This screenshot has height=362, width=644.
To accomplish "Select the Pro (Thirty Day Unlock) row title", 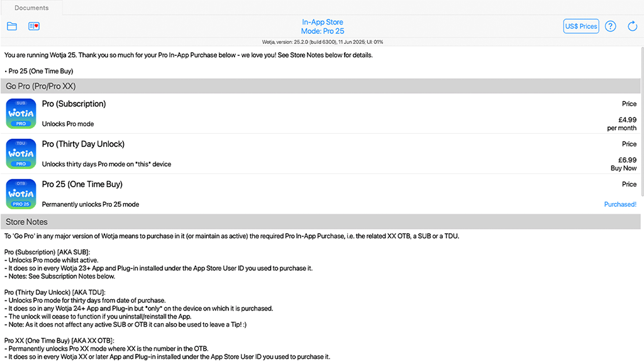I will click(x=83, y=144).
